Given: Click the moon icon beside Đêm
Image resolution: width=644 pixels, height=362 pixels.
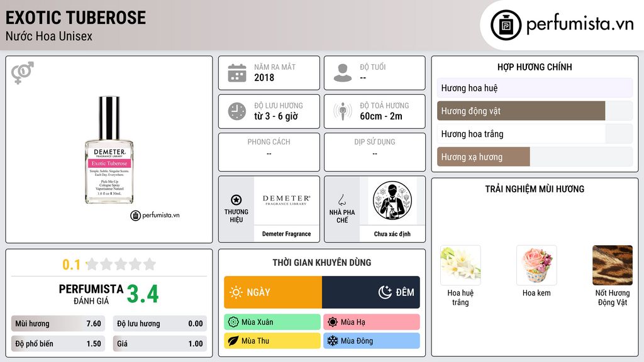Looking at the screenshot, I should (385, 292).
